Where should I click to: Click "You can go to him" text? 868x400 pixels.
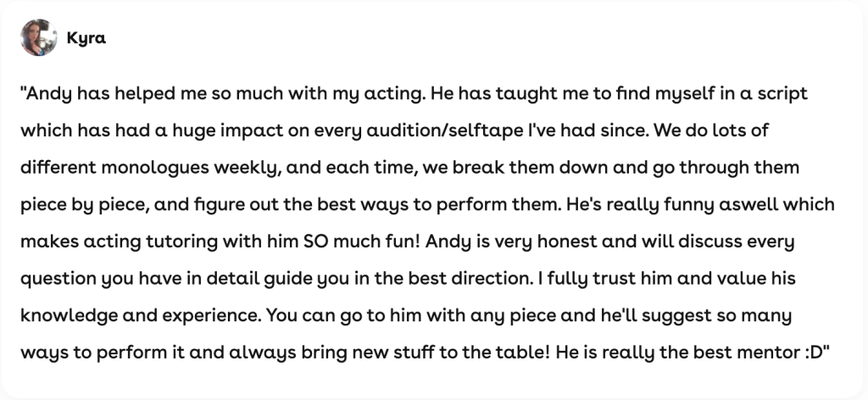(337, 316)
